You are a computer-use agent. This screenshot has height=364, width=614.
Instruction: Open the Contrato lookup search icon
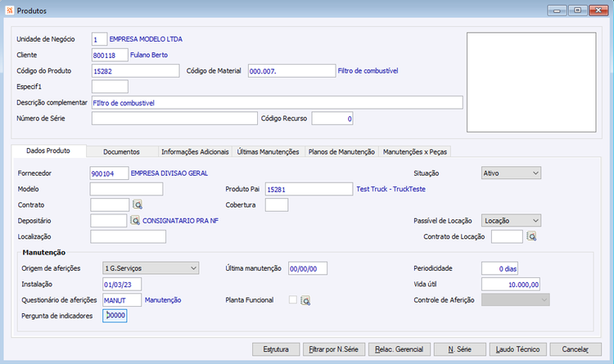138,204
